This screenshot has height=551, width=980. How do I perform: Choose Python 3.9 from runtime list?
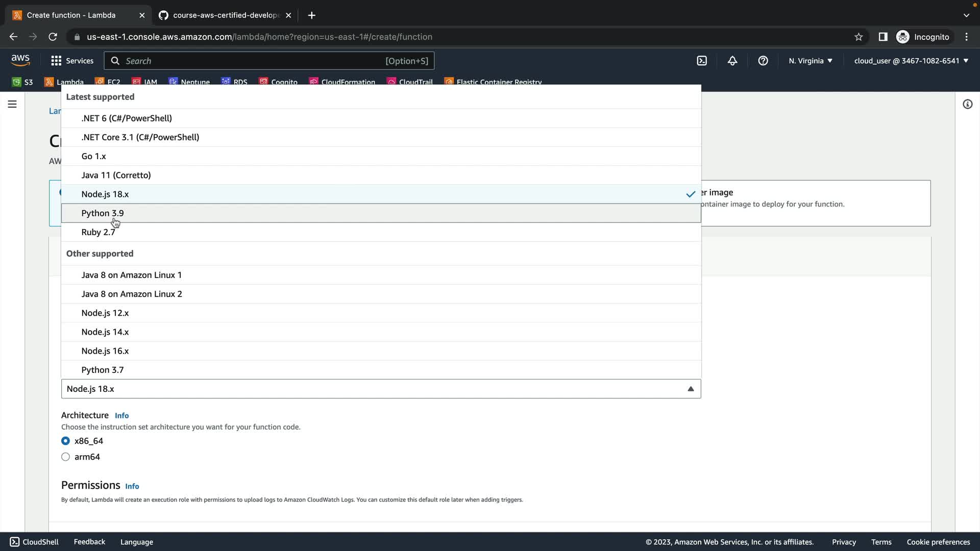[x=103, y=213]
